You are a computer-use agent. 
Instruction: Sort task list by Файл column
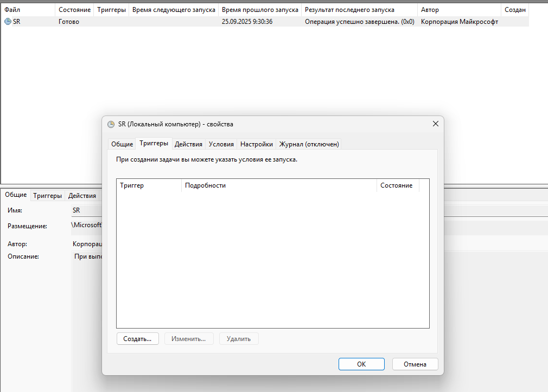[28, 10]
